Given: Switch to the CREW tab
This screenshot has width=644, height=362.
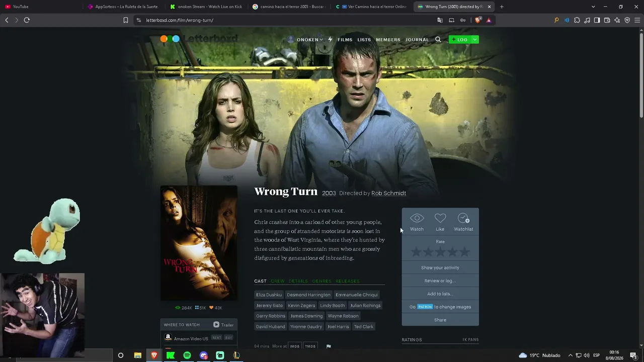Looking at the screenshot, I should click(x=278, y=281).
